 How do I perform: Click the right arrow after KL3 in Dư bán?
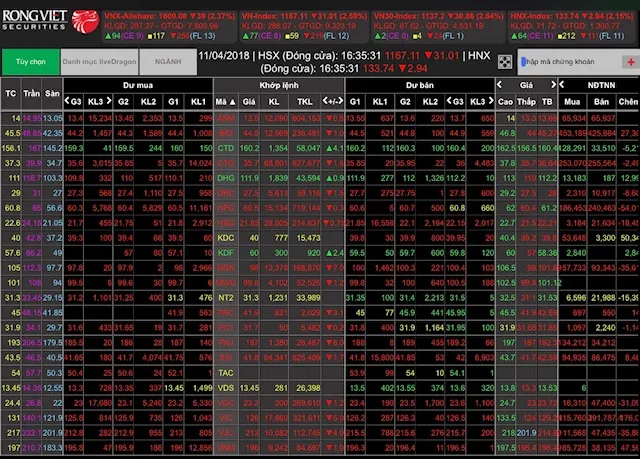[491, 102]
